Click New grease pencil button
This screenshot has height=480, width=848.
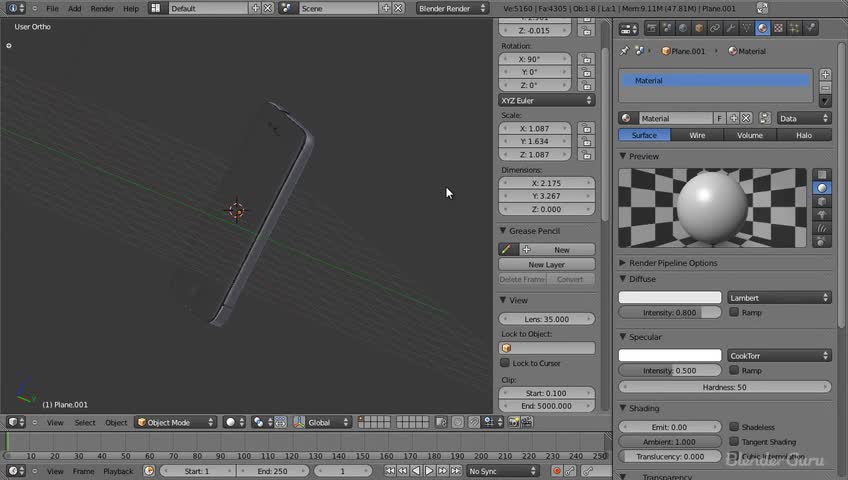(x=557, y=249)
